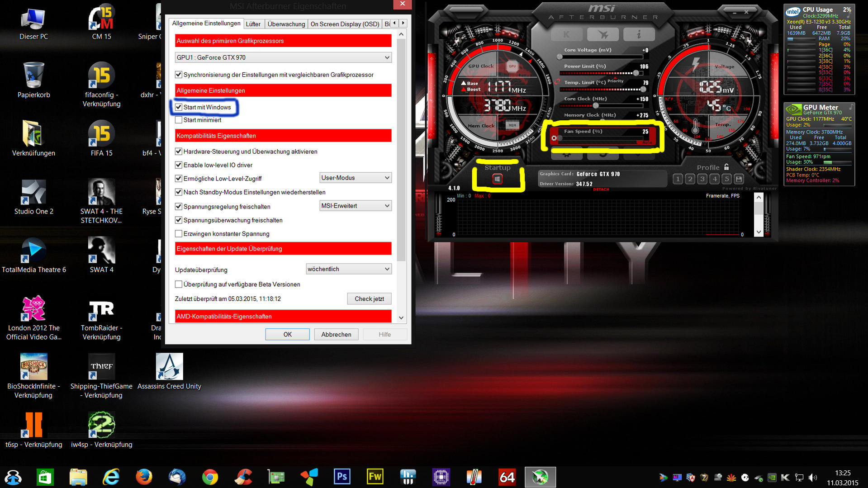Open Adobe Fireworks from the taskbar
The image size is (868, 488).
point(375,477)
